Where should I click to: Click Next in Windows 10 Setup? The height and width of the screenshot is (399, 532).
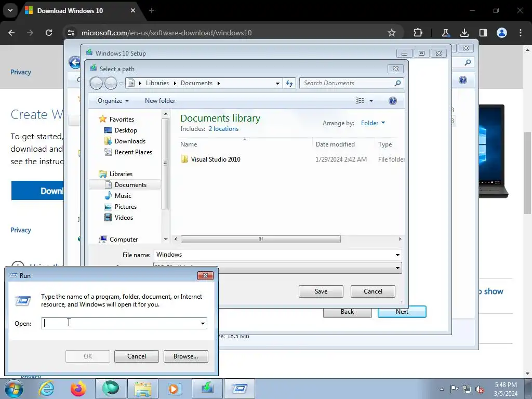[x=402, y=312]
